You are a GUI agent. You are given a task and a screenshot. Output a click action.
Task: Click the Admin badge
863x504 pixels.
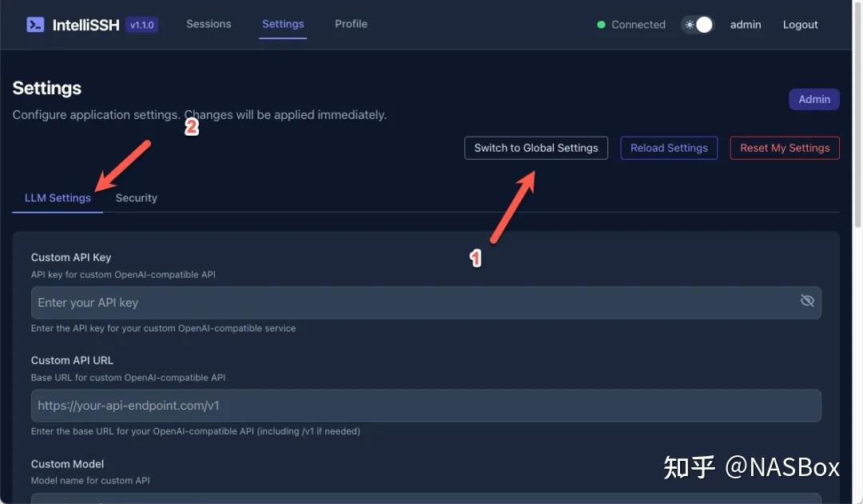click(x=814, y=99)
